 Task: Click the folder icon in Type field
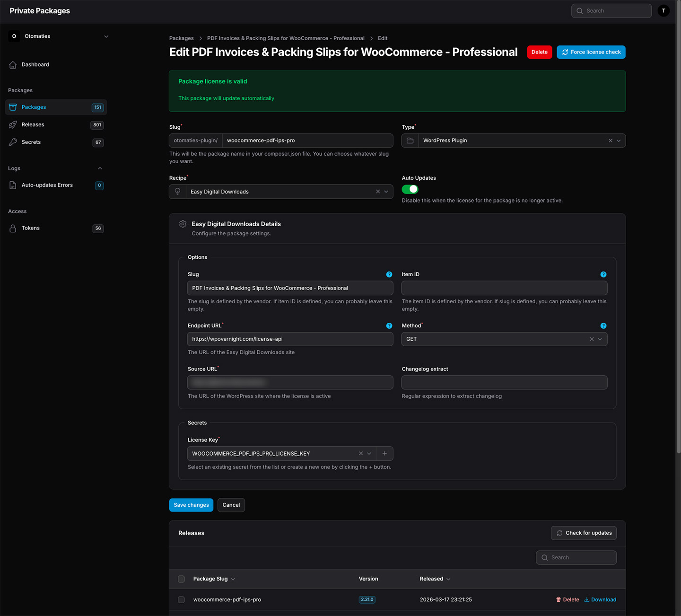tap(410, 141)
